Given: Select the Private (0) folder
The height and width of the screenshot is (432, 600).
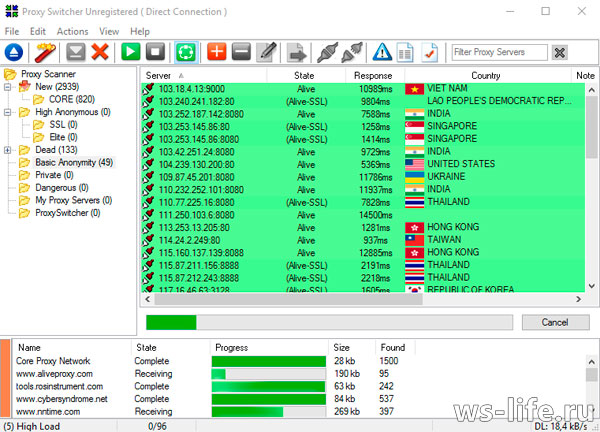Looking at the screenshot, I should [x=54, y=175].
